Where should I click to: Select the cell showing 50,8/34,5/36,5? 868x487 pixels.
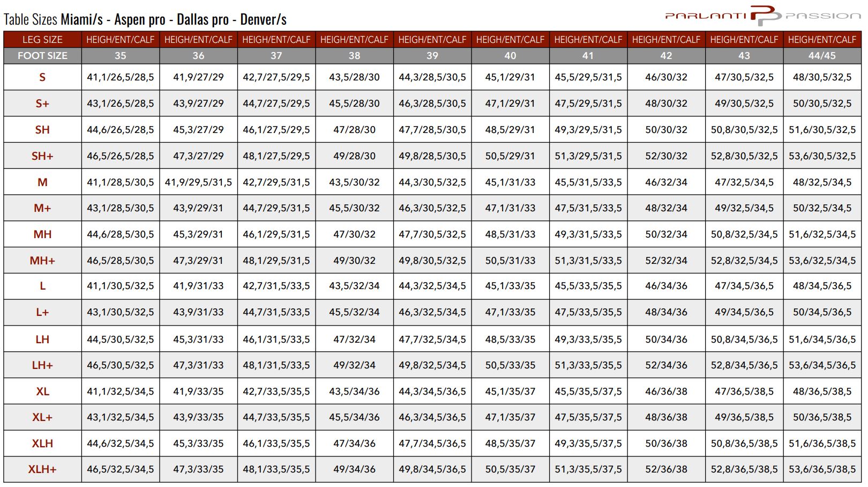[x=744, y=340]
